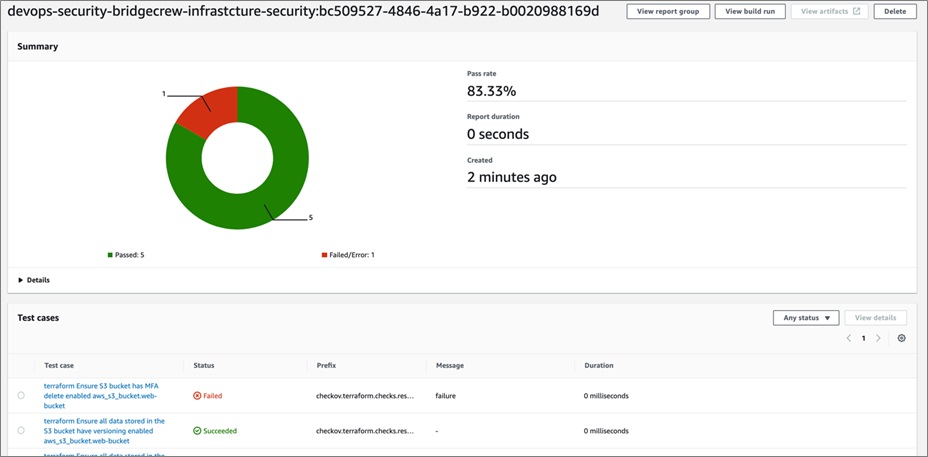Select the versioning enabled test case radio
Screen dimensions: 928x457
click(21, 430)
